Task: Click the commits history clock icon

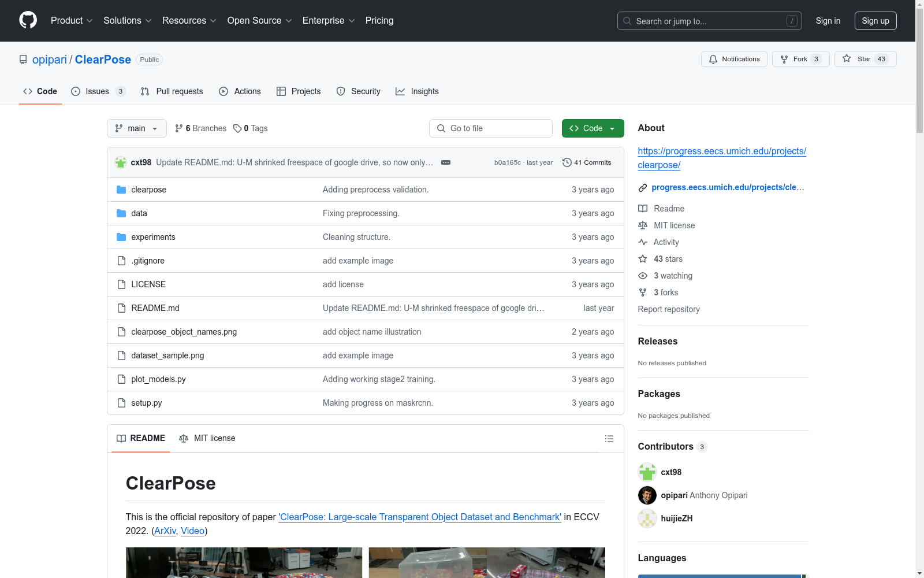Action: (567, 162)
